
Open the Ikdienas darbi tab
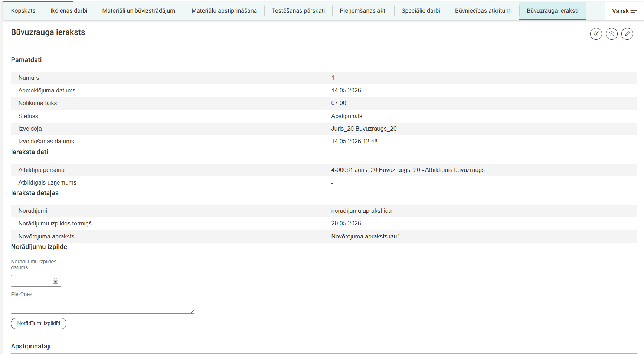pos(69,11)
